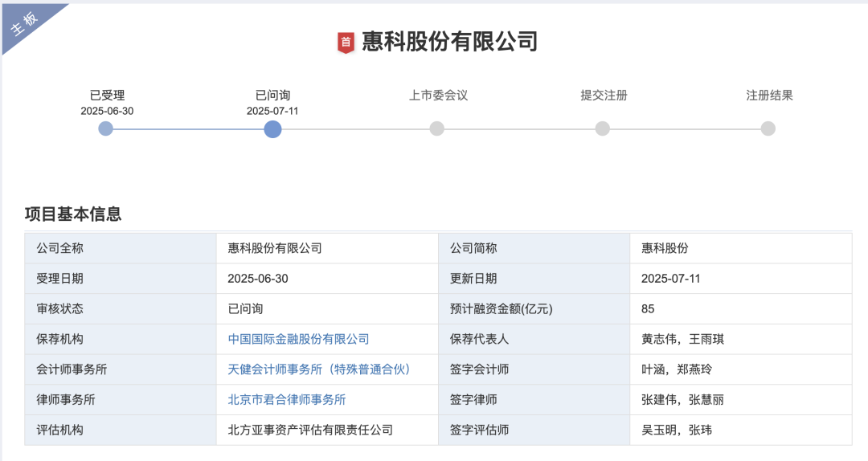Click the 公司简称 label cell
Image resolution: width=868 pixels, height=461 pixels.
point(534,248)
